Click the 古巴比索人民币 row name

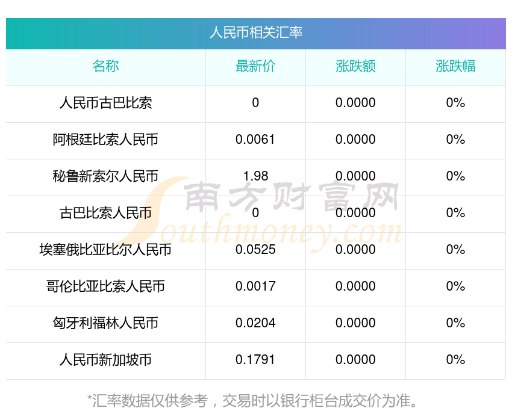(105, 213)
